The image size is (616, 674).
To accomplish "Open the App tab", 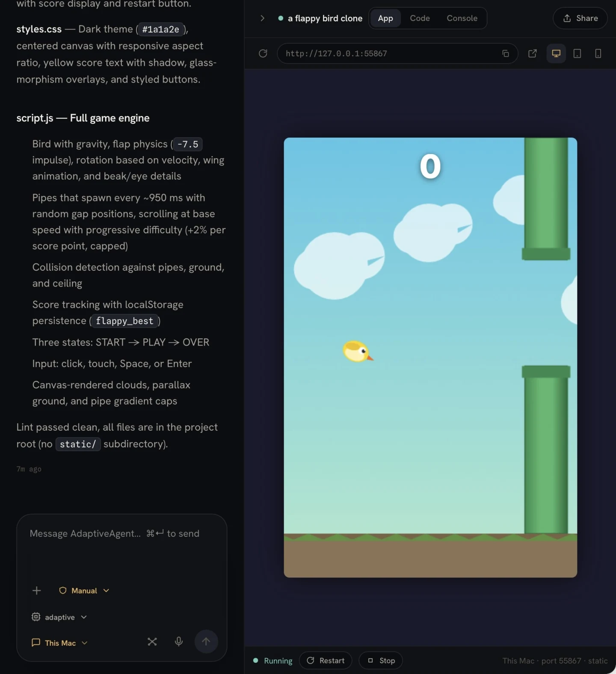I will pyautogui.click(x=385, y=18).
